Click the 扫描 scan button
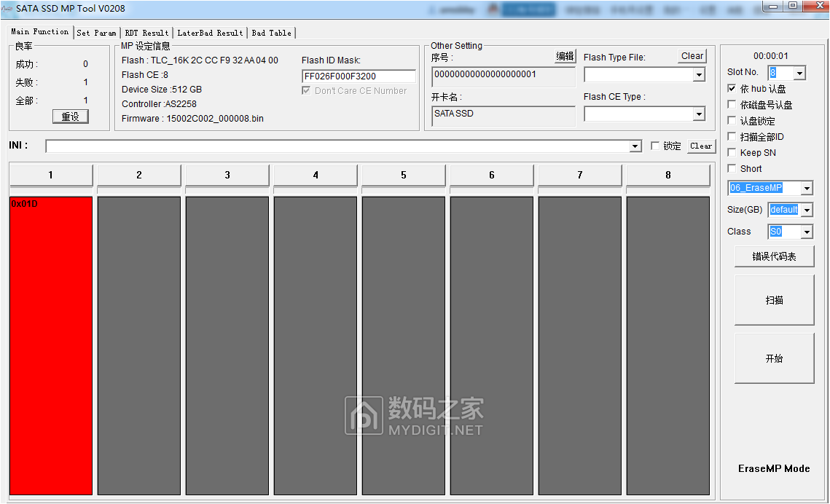Screen dimensions: 830x504 click(774, 300)
